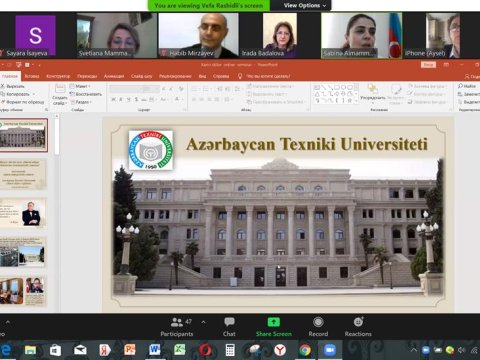The image size is (480, 360).
Task: Open the Слайд-шоу ribbon tab
Action: point(142,76)
